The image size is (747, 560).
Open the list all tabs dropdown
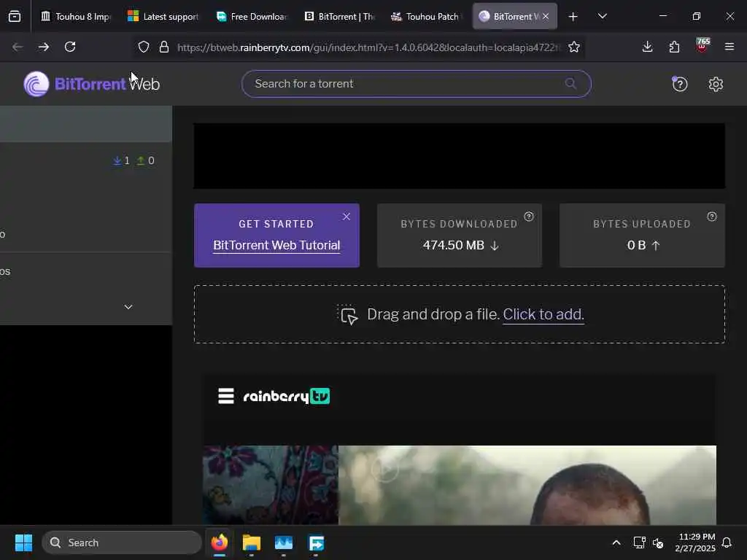click(x=602, y=17)
